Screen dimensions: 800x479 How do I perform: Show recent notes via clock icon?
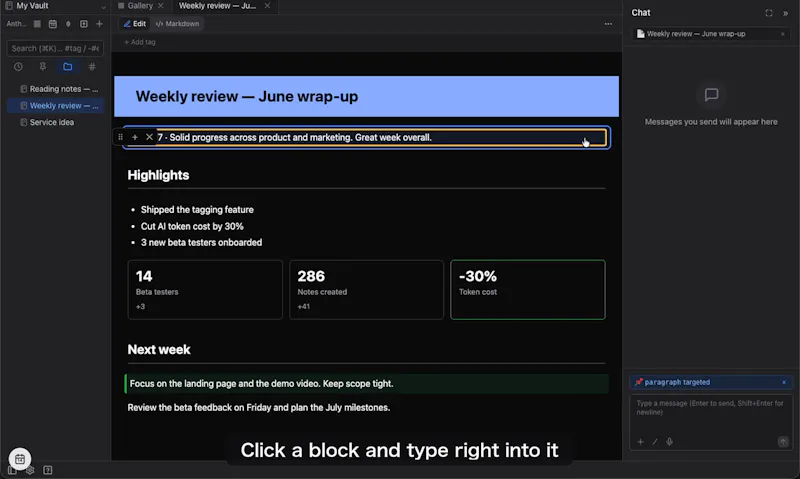tap(18, 66)
